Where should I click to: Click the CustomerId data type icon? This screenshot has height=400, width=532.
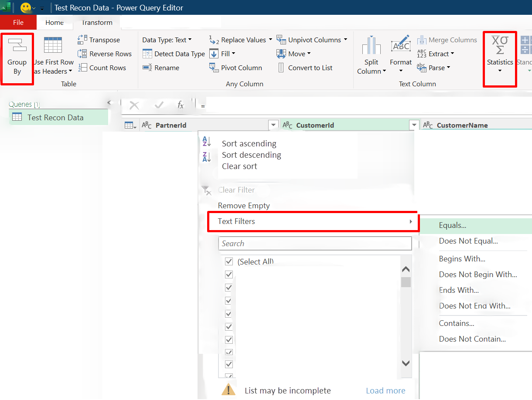tap(287, 125)
